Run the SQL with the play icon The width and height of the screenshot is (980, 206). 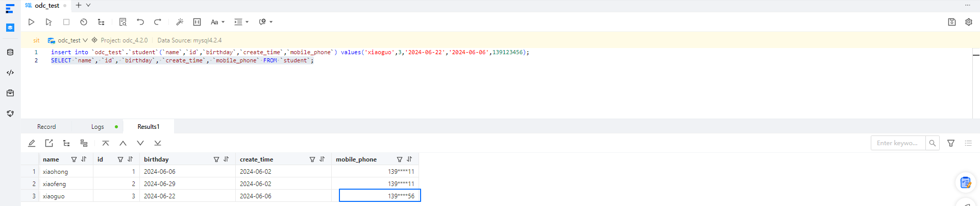click(31, 22)
